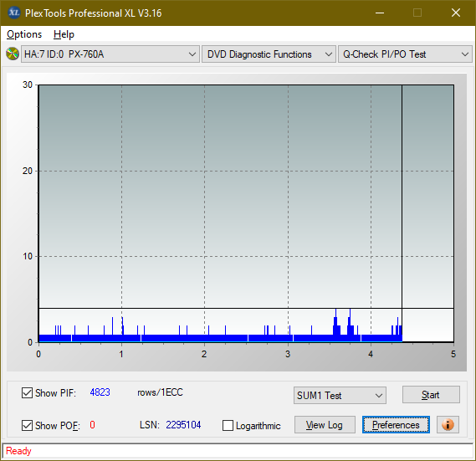Open the View Log button
The image size is (476, 461).
325,424
